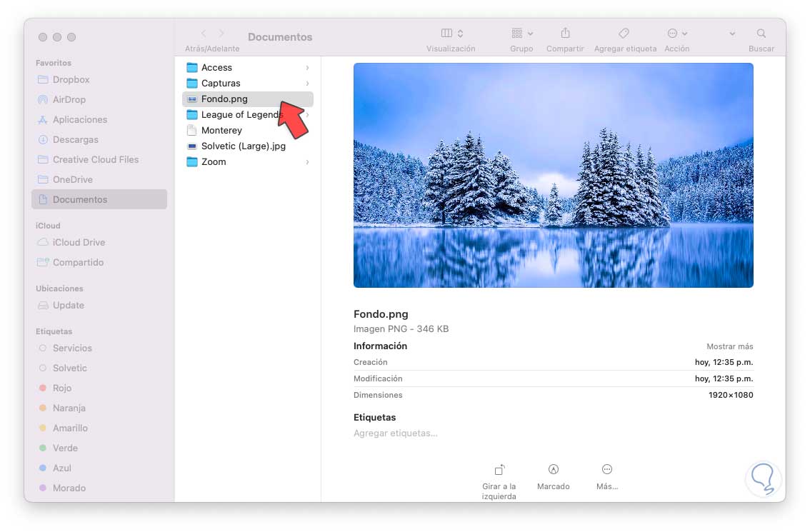
Task: Open iCloud Drive in the sidebar
Action: [x=99, y=242]
